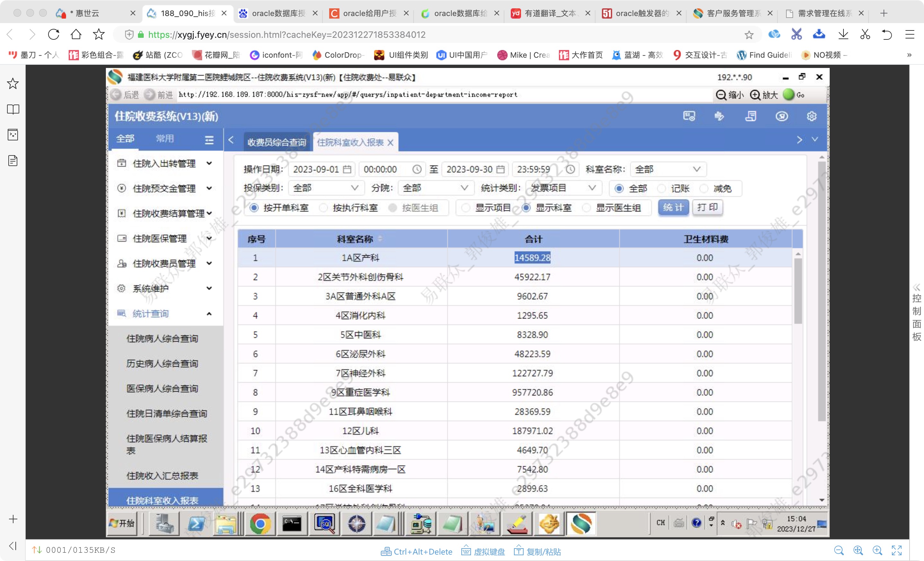The width and height of the screenshot is (924, 561).
Task: Select the 显示项目 radio option
Action: [x=466, y=208]
